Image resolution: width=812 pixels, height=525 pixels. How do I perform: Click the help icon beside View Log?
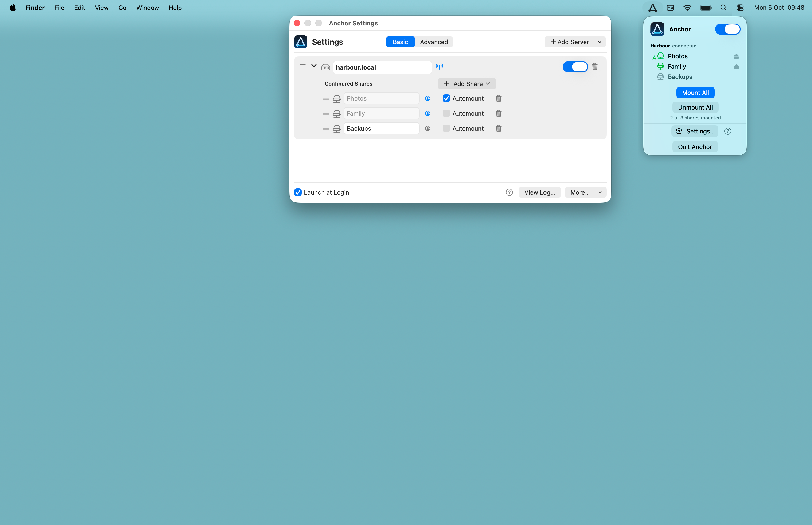pyautogui.click(x=509, y=192)
